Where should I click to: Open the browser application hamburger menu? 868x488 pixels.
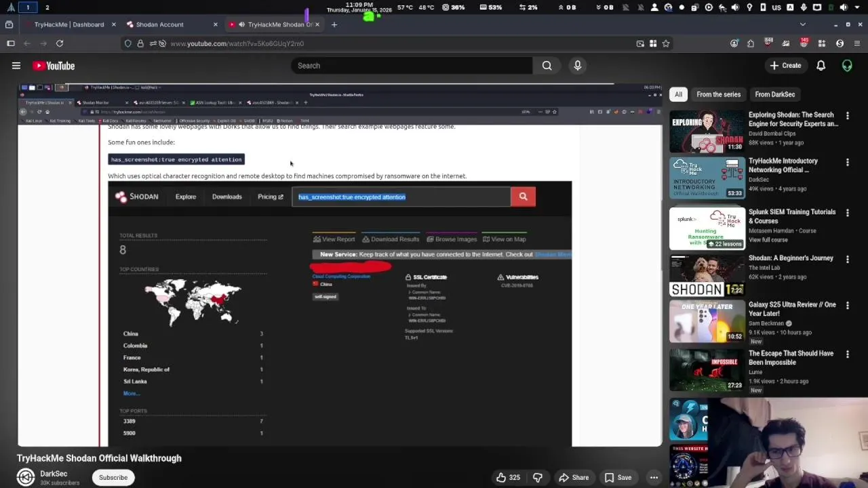(x=857, y=43)
